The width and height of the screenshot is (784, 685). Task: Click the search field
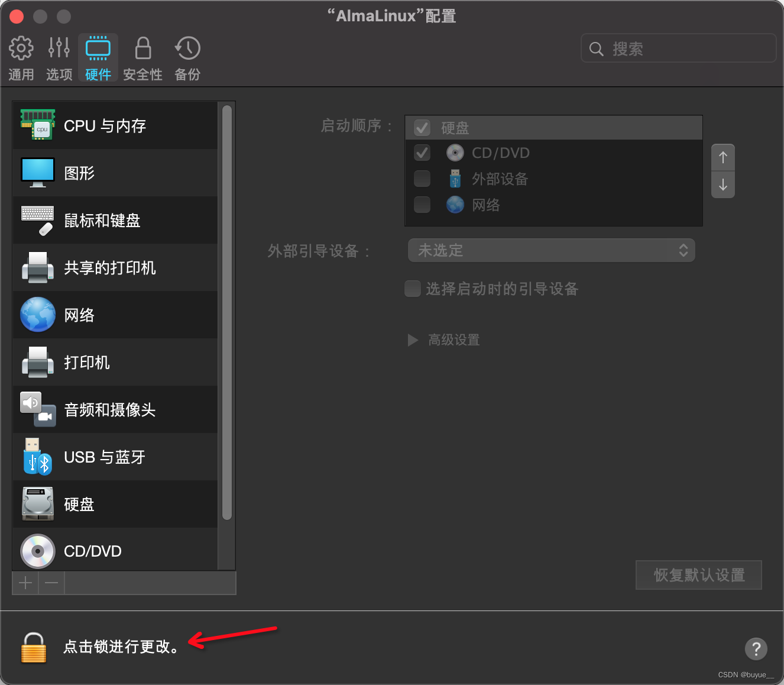pos(678,49)
